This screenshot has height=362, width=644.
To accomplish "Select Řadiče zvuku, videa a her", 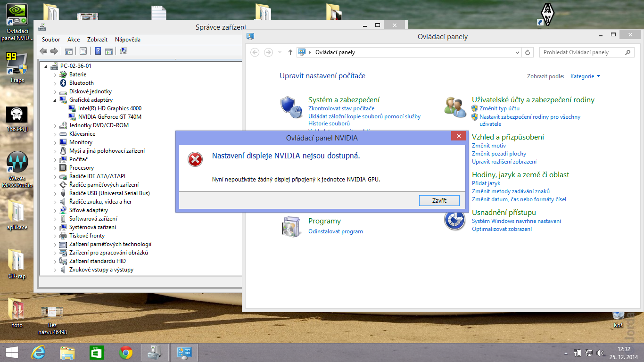I will [x=100, y=202].
